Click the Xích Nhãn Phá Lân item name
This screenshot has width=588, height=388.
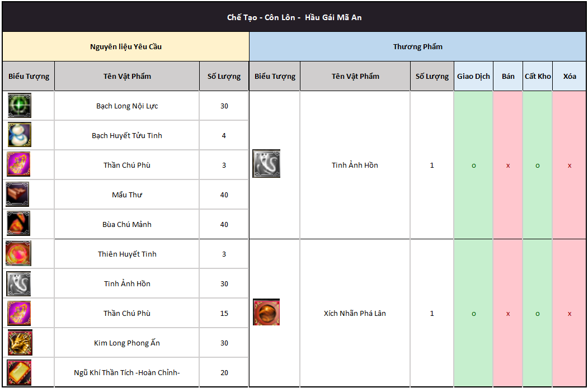(x=355, y=313)
